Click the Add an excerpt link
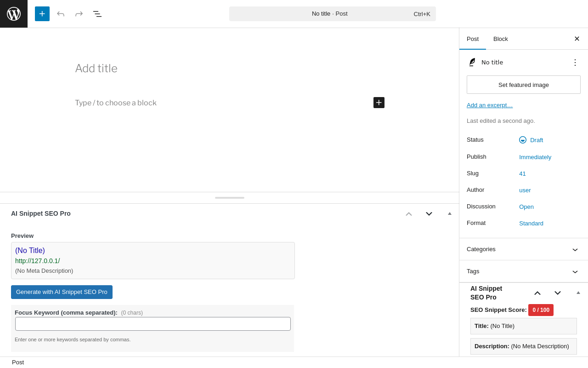This screenshot has height=368, width=588. (490, 105)
